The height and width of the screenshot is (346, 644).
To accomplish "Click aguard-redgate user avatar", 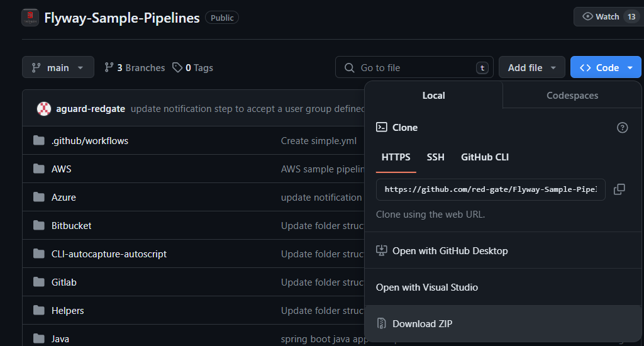I will point(44,108).
